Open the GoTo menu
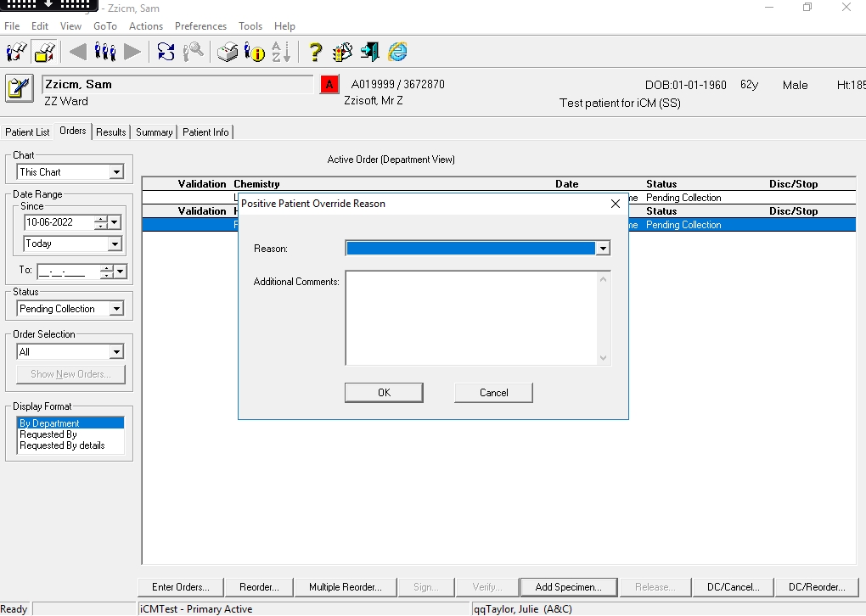The image size is (866, 616). 105,26
